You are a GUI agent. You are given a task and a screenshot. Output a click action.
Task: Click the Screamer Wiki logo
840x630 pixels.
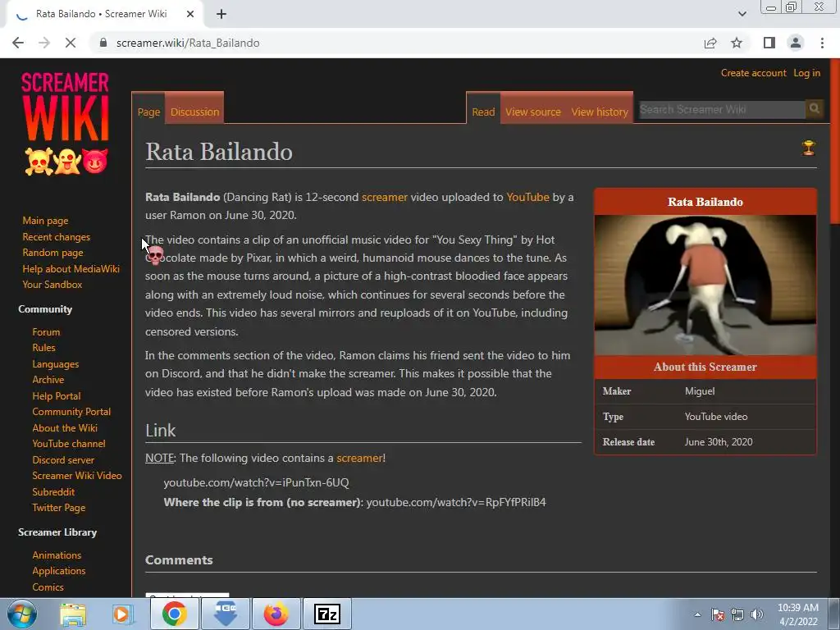[66, 123]
